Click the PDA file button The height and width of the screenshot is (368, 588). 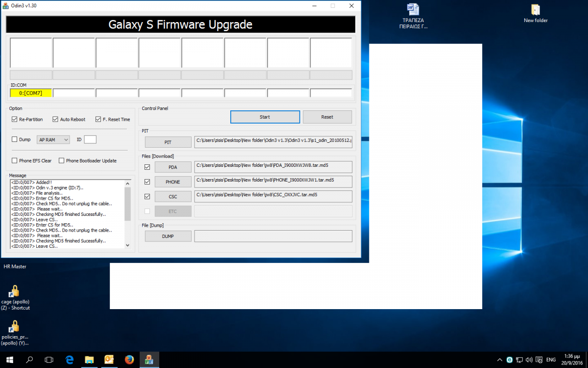(173, 167)
